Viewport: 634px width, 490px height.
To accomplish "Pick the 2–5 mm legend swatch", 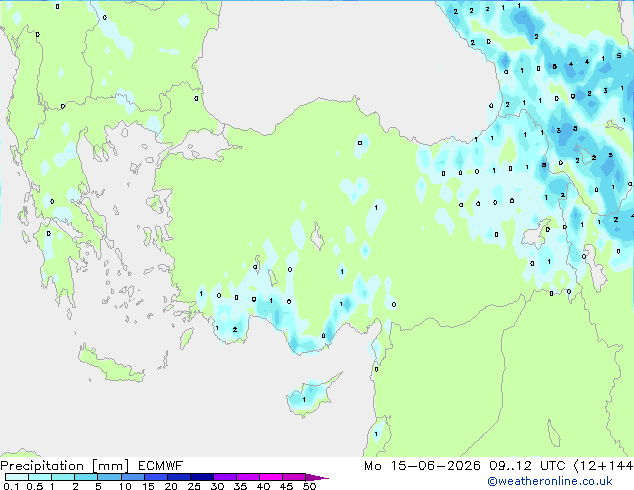I will (86, 477).
